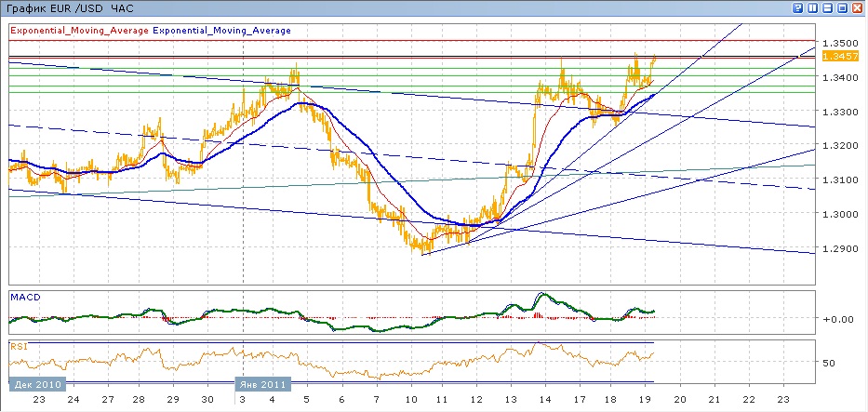Maximize the EUR/USD chart window
This screenshot has width=868, height=412.
point(842,8)
